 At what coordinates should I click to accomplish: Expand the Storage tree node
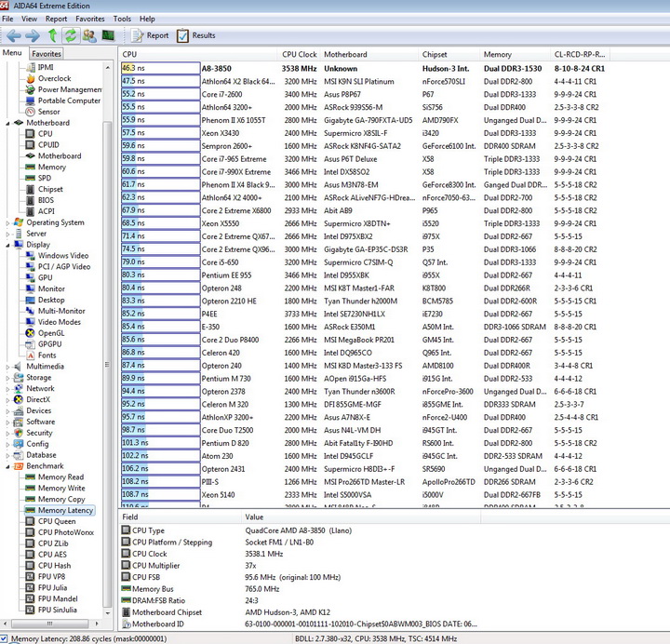tap(7, 378)
